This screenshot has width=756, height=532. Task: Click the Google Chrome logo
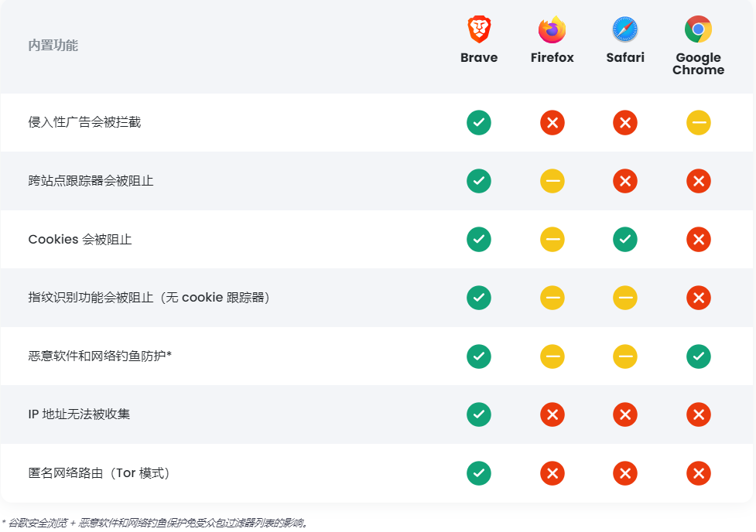point(698,29)
